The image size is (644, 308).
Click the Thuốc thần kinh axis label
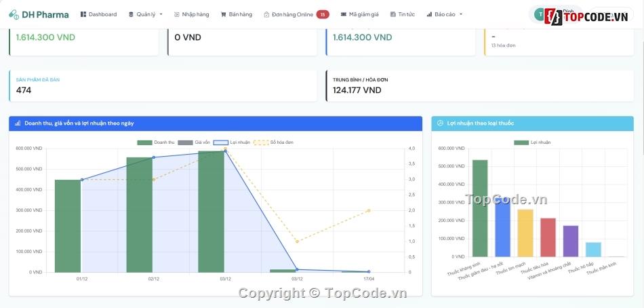tap(601, 268)
